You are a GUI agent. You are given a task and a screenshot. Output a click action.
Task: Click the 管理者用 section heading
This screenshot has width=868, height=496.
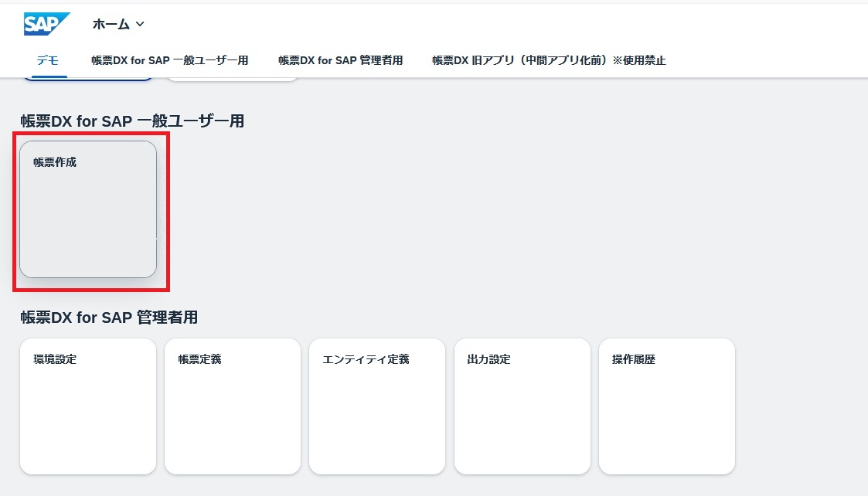click(109, 318)
